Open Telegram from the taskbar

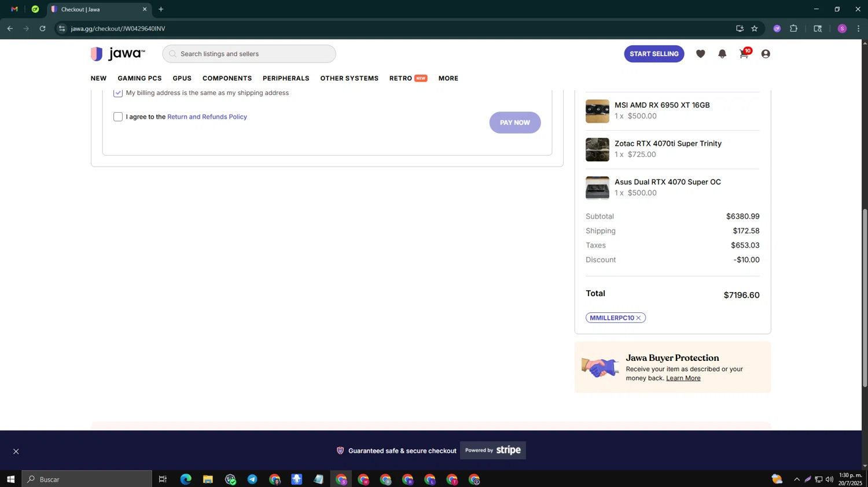coord(252,479)
